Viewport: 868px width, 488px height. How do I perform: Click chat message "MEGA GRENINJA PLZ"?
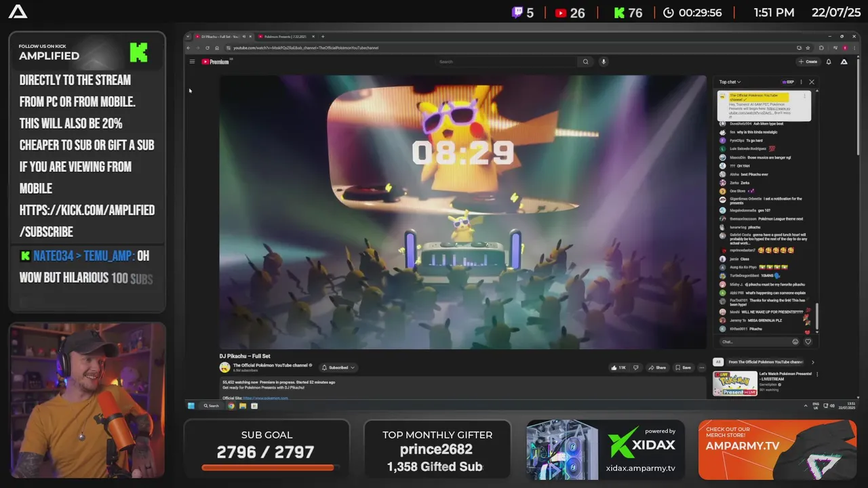coord(766,320)
